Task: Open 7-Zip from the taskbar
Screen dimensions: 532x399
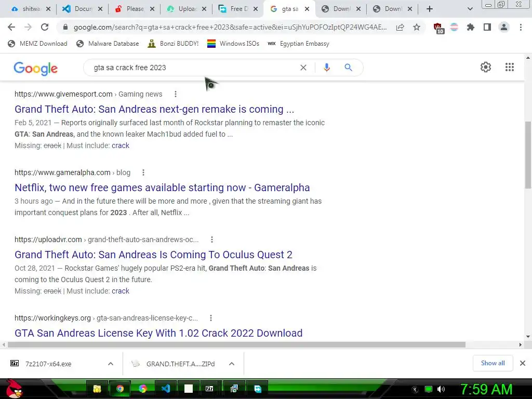Action: (x=209, y=389)
